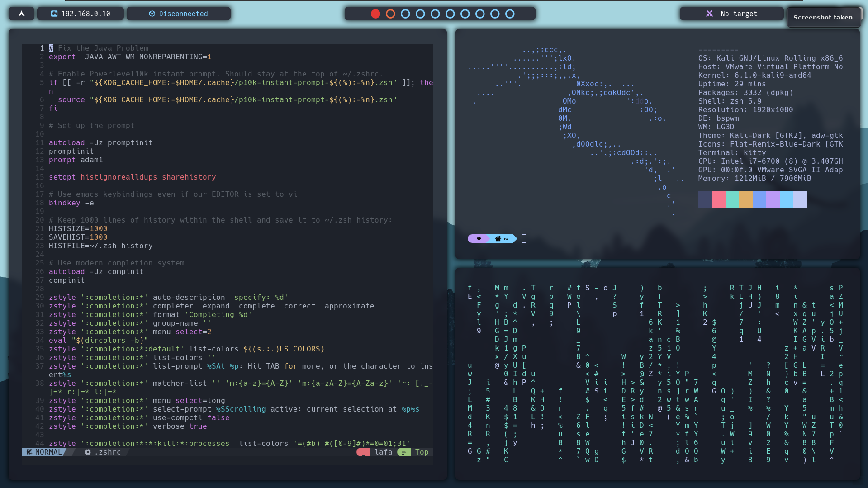This screenshot has width=868, height=488.
Task: Click the pink swatch in the neofetch palette
Action: point(719,200)
